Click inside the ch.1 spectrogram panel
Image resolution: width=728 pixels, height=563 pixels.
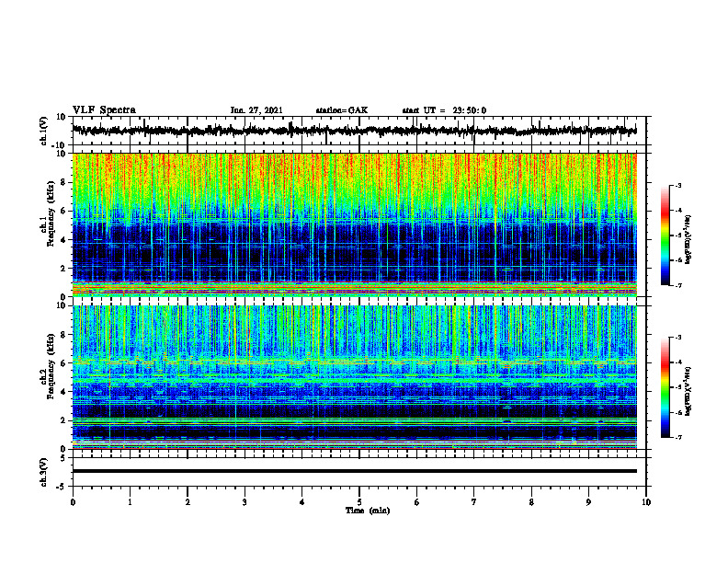pyautogui.click(x=354, y=224)
